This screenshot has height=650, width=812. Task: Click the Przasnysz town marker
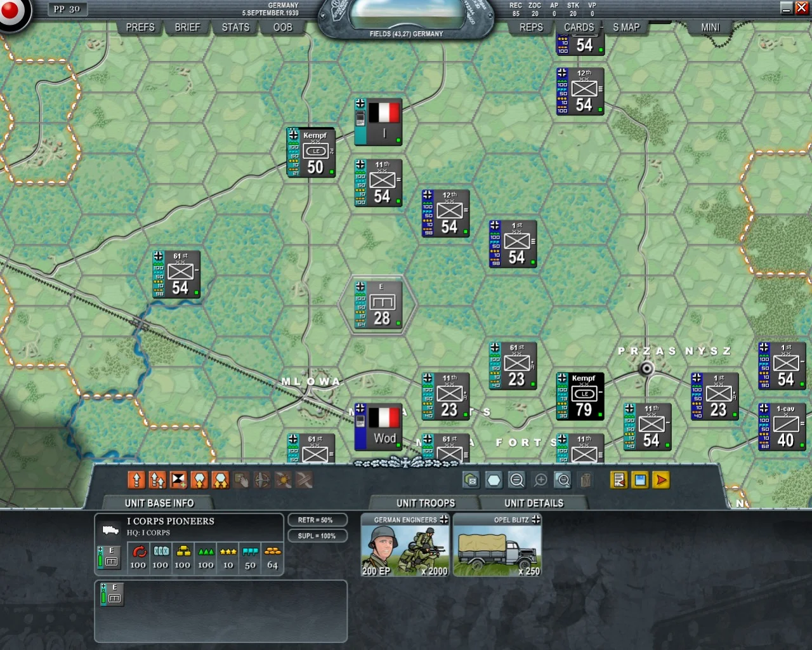tap(646, 368)
